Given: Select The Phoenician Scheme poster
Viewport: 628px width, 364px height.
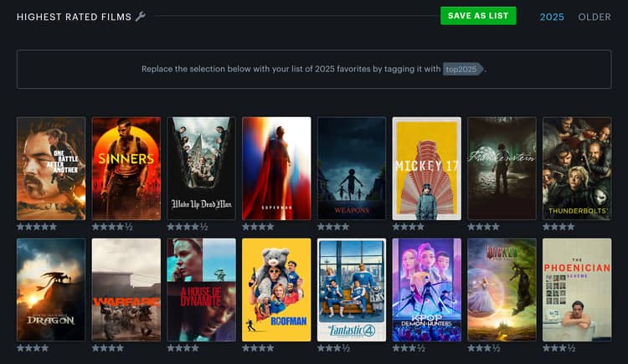Looking at the screenshot, I should point(577,290).
